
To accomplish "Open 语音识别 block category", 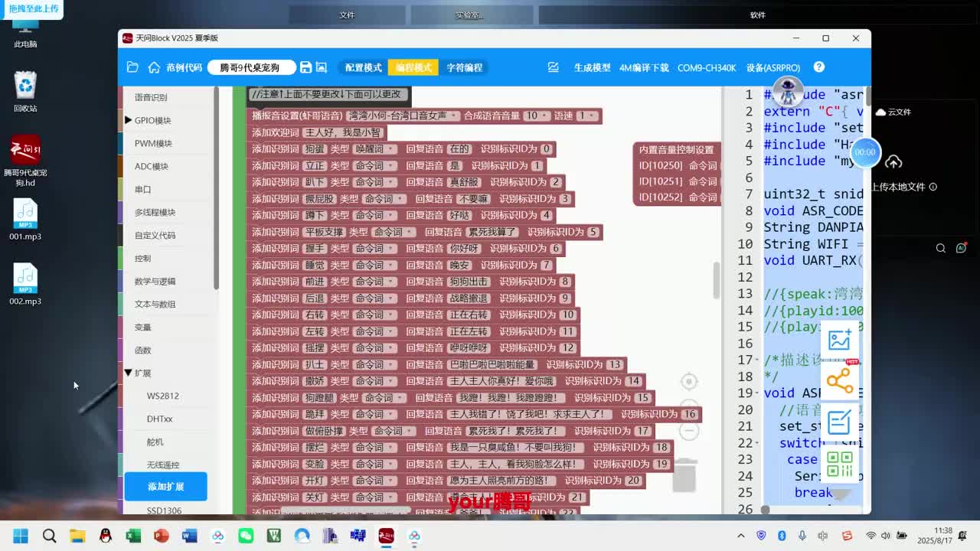I will (x=151, y=97).
